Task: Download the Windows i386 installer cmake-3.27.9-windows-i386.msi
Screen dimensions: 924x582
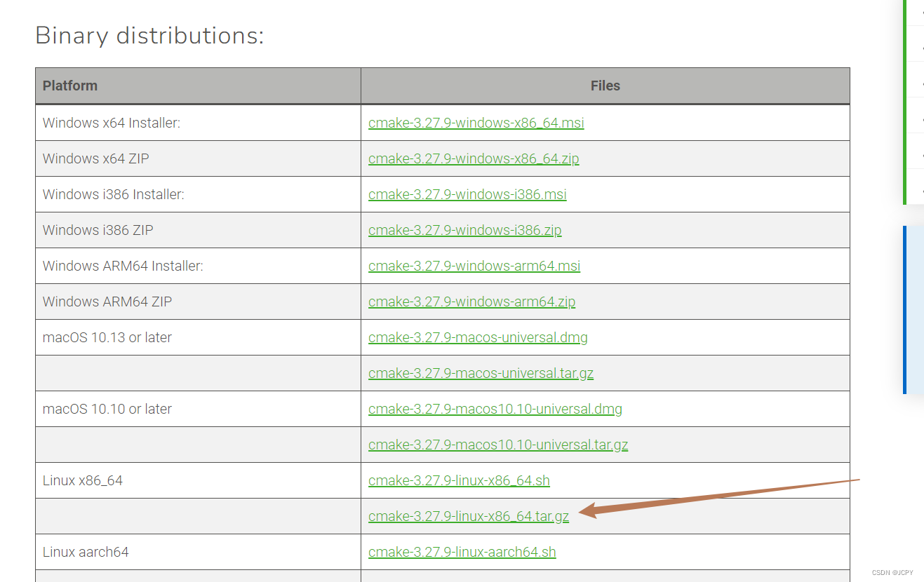Action: point(467,194)
